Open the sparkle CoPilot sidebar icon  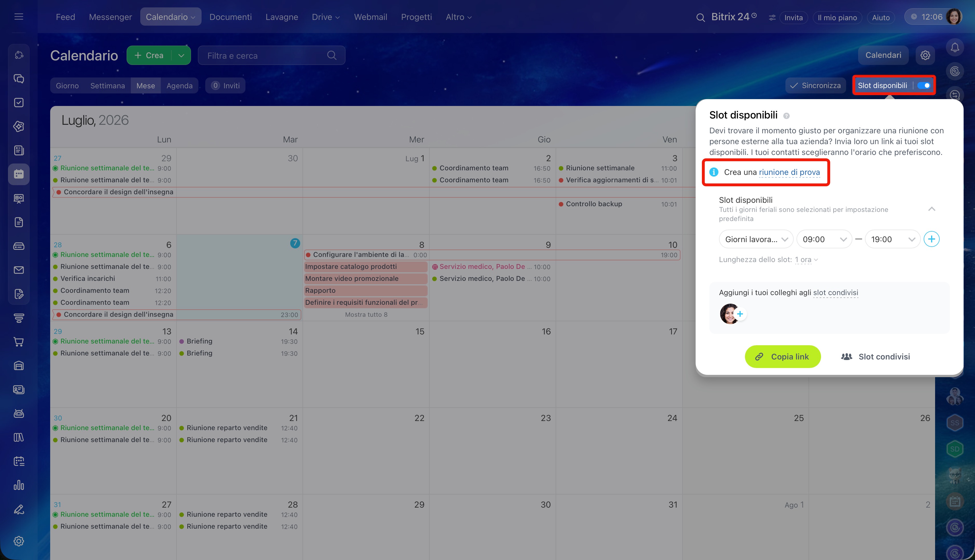19,126
